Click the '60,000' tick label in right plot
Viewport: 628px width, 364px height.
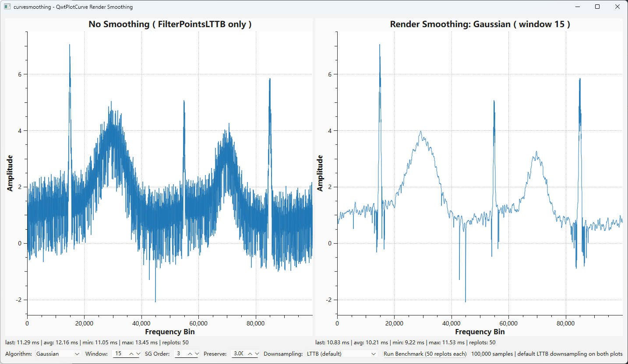pyautogui.click(x=508, y=323)
